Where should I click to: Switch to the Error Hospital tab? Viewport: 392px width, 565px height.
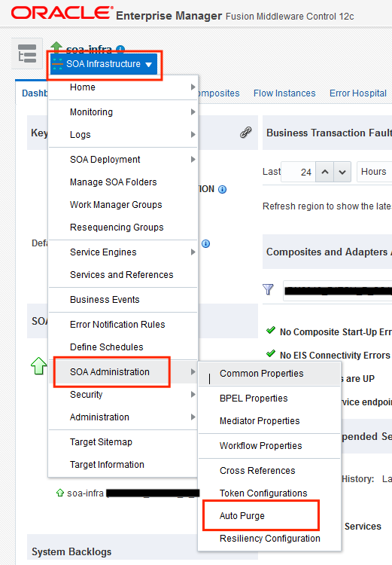click(x=358, y=93)
